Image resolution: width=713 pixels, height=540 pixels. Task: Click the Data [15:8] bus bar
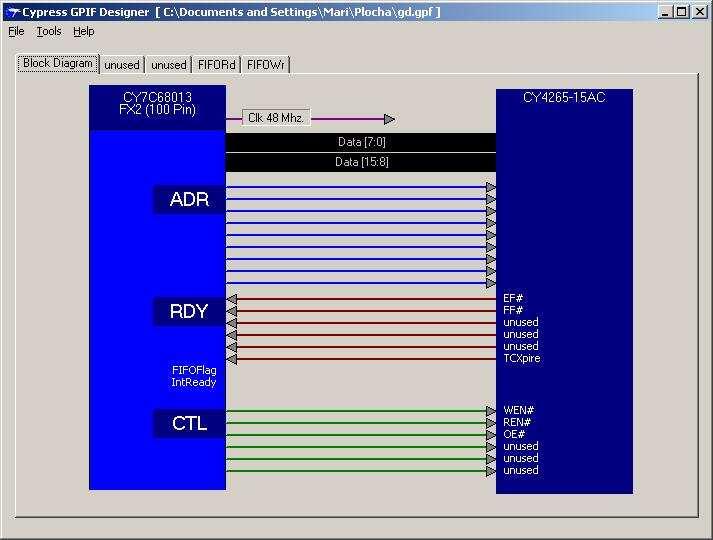pyautogui.click(x=361, y=162)
